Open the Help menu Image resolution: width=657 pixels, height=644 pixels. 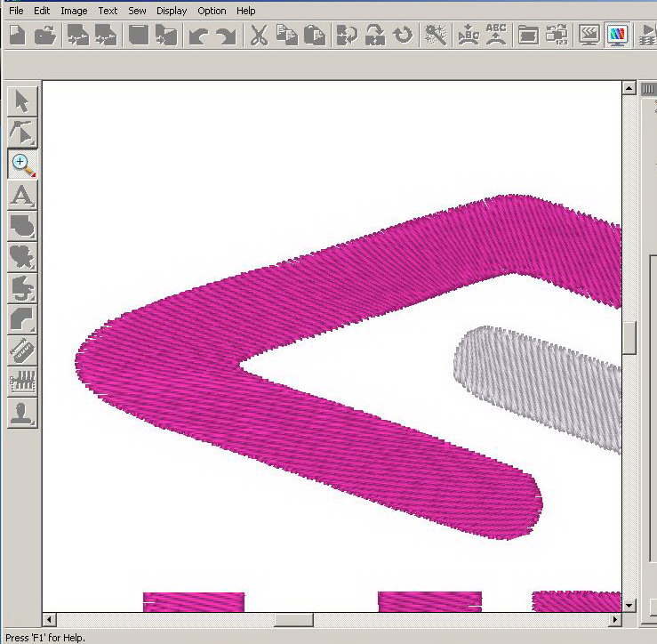point(246,11)
